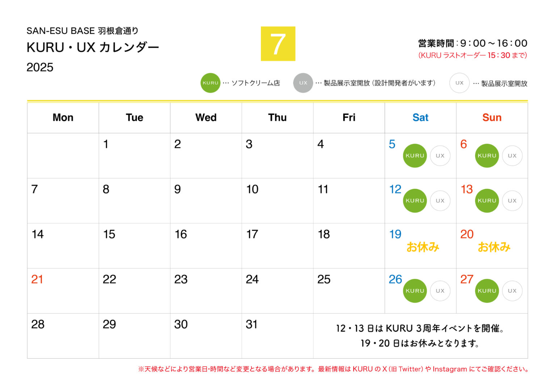Viewport: 556px width, 392px height.
Task: Click the UX badge on Sunday 13
Action: (x=512, y=201)
